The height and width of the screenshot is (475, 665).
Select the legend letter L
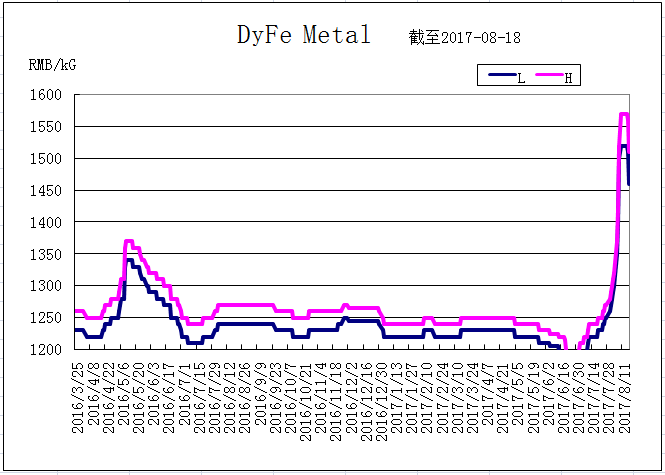tap(522, 78)
